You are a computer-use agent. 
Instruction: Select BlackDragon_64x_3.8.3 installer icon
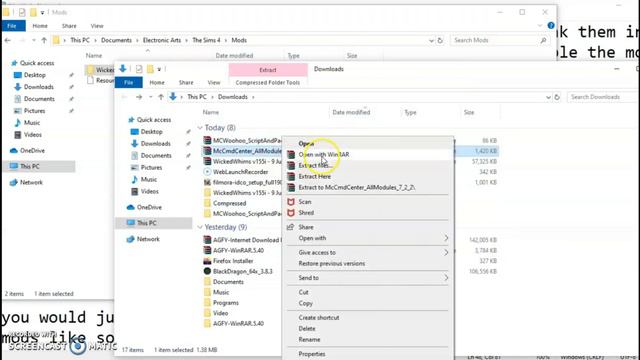click(x=207, y=271)
